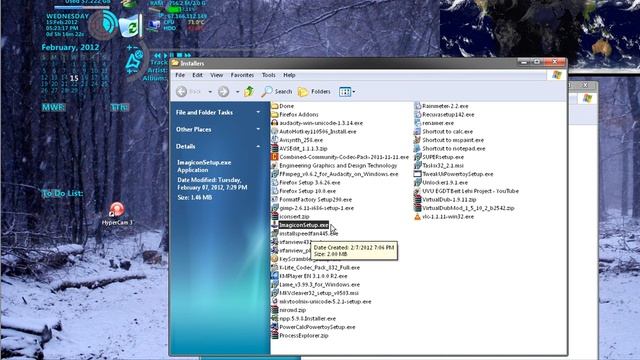Open the File menu
This screenshot has width=640, height=360.
(x=180, y=75)
